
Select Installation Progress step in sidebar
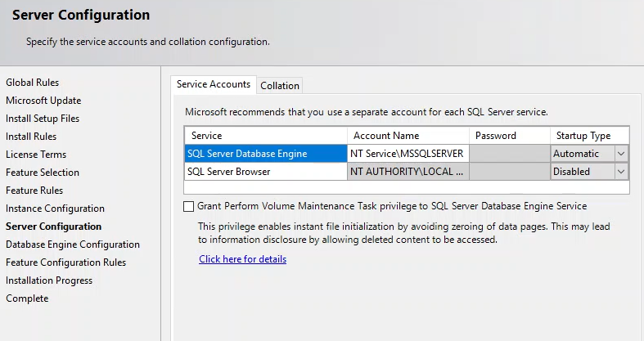tap(49, 280)
